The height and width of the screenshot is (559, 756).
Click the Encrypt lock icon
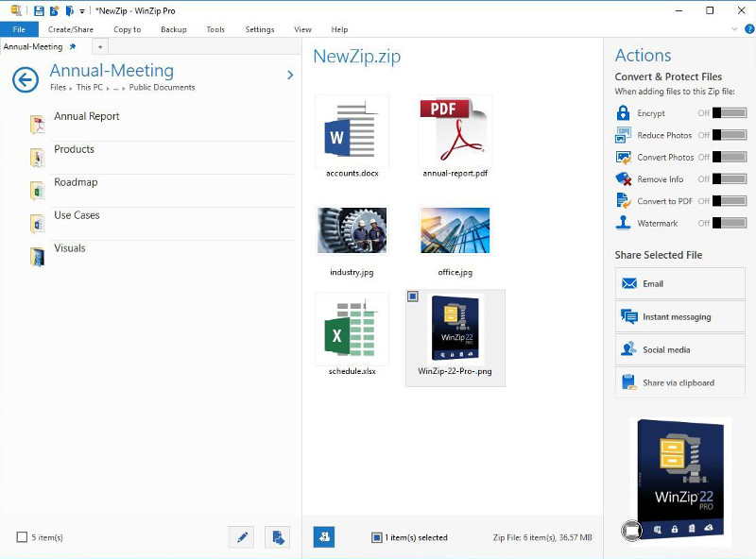623,112
